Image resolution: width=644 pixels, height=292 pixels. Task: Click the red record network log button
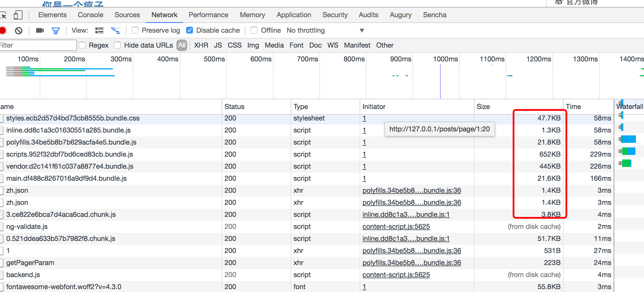(x=3, y=30)
